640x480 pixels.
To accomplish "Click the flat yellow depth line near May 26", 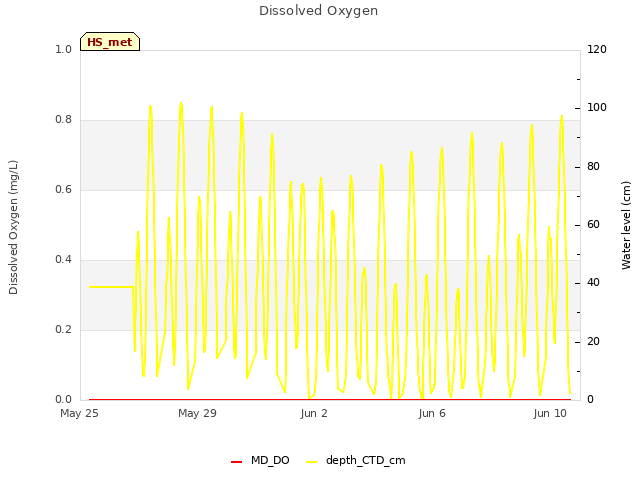I will click(111, 287).
